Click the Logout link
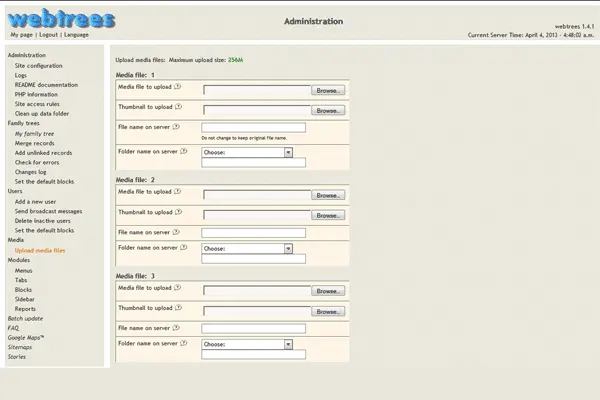 (48, 34)
